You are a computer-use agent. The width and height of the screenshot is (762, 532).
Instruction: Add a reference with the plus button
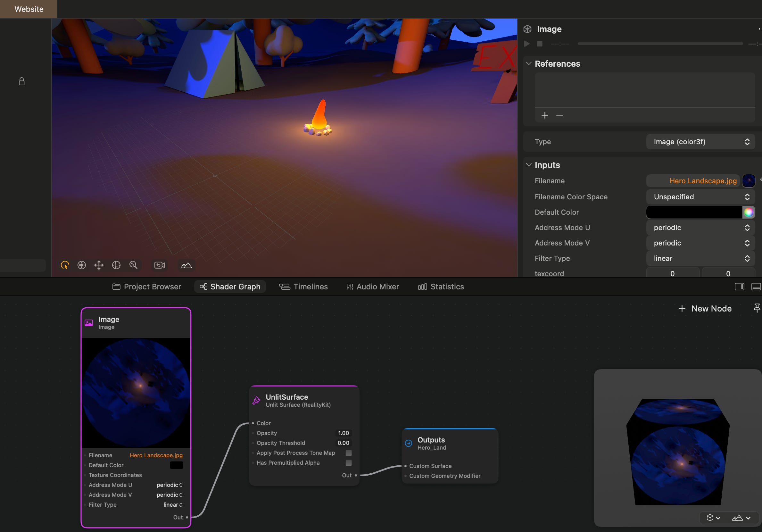545,115
